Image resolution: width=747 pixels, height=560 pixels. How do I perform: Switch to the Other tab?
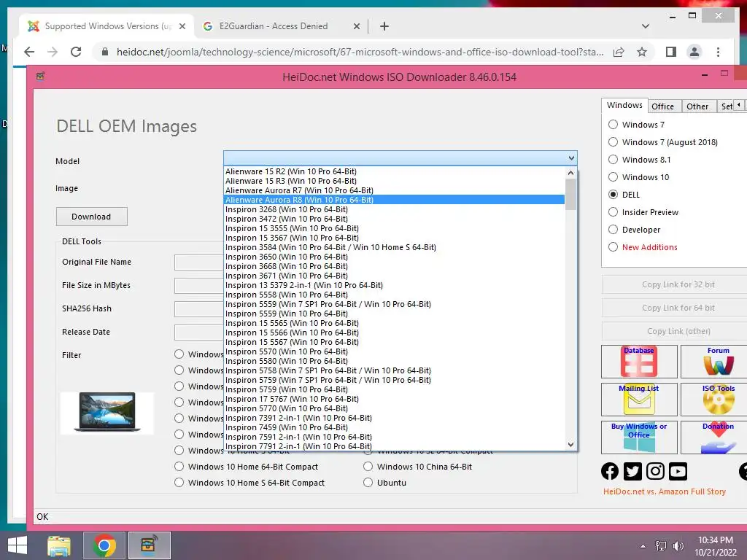pyautogui.click(x=697, y=106)
